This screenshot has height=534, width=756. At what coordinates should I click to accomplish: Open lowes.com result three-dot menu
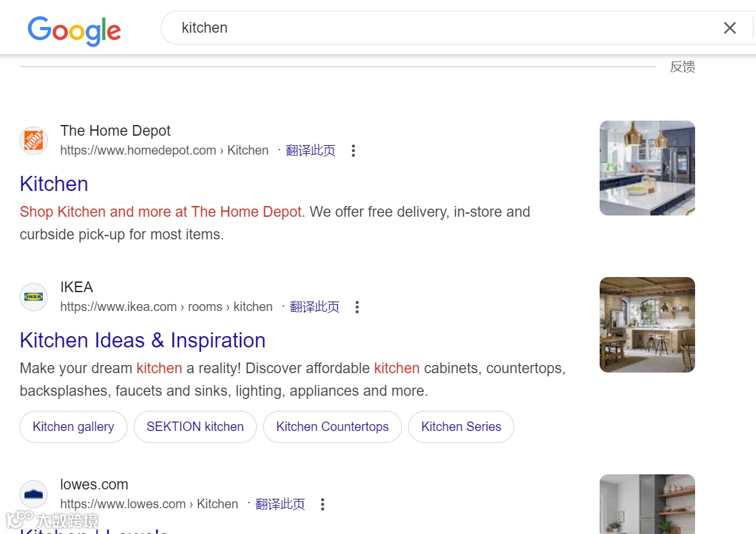click(323, 504)
